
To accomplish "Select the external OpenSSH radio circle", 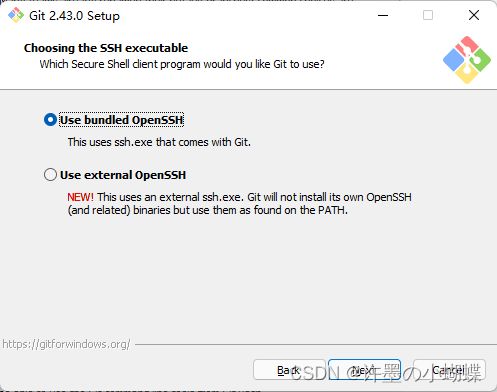I will click(x=50, y=175).
